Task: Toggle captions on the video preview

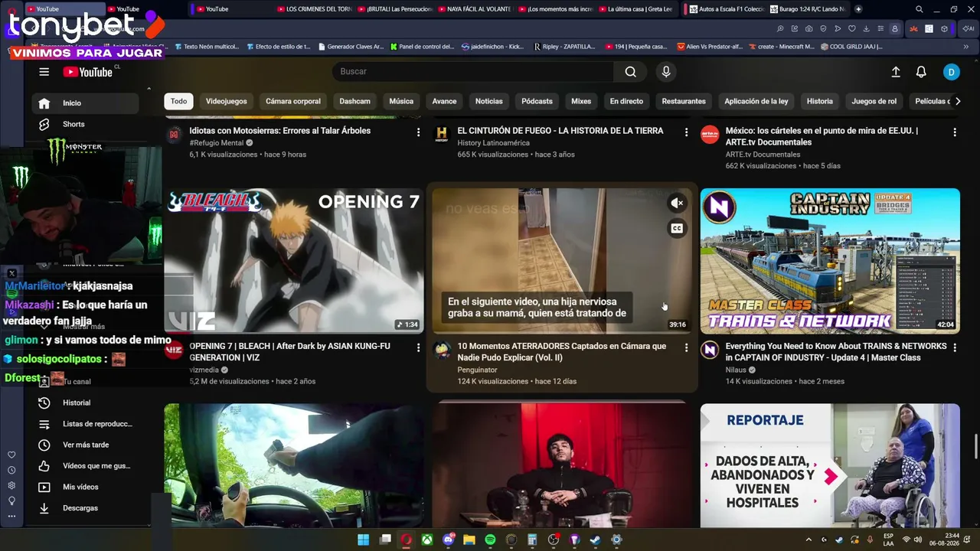Action: coord(677,228)
